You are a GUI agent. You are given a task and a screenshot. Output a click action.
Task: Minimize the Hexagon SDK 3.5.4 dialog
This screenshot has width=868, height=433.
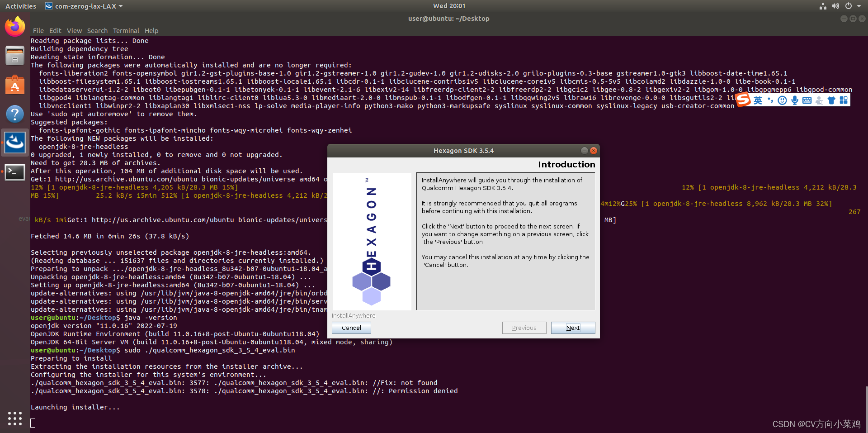pyautogui.click(x=584, y=151)
